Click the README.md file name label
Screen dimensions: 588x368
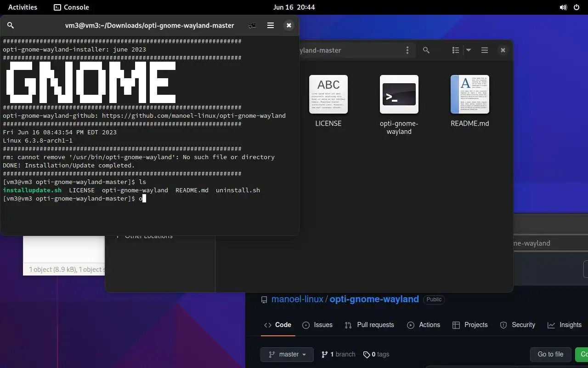(470, 123)
